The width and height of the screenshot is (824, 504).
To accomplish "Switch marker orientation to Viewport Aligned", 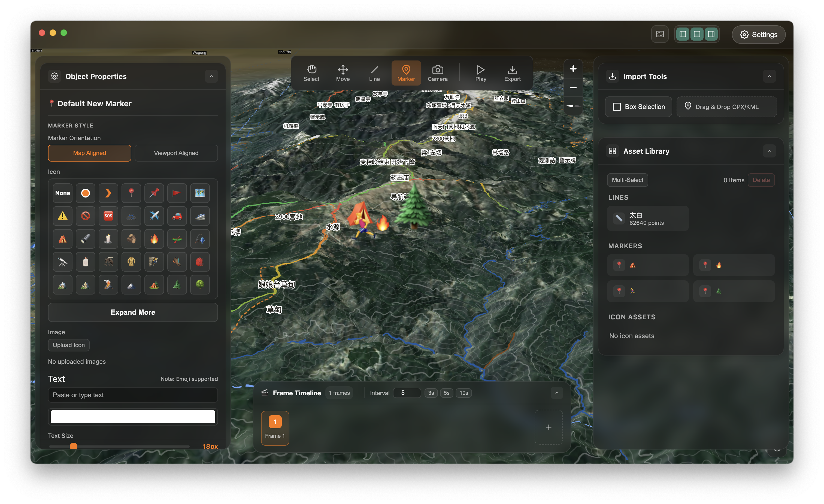I will [176, 153].
